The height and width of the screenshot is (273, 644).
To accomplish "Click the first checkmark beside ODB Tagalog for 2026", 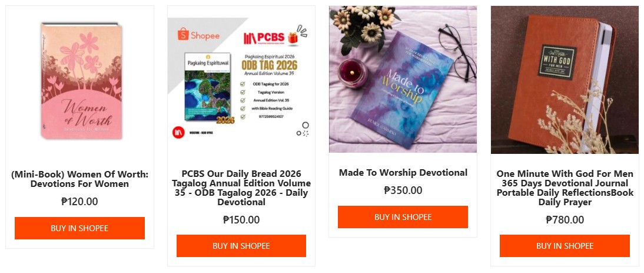I will (243, 84).
